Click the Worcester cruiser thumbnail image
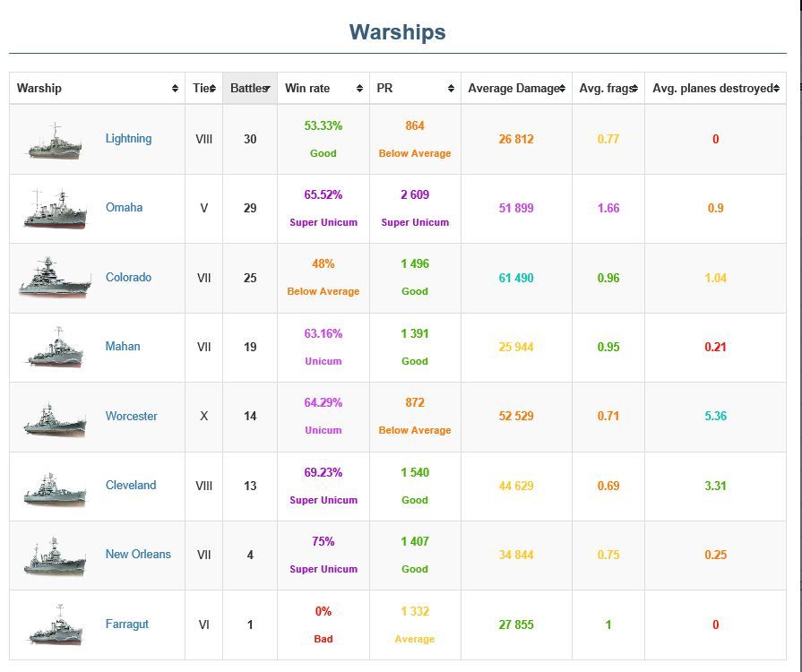The width and height of the screenshot is (802, 672). 56,418
